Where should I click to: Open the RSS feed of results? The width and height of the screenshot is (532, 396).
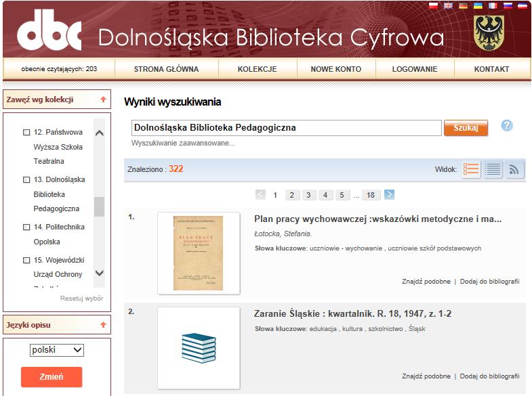[x=514, y=169]
